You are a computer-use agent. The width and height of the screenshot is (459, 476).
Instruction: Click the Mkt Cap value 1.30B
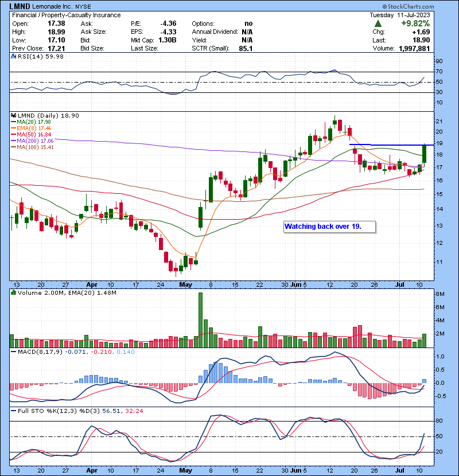(167, 40)
